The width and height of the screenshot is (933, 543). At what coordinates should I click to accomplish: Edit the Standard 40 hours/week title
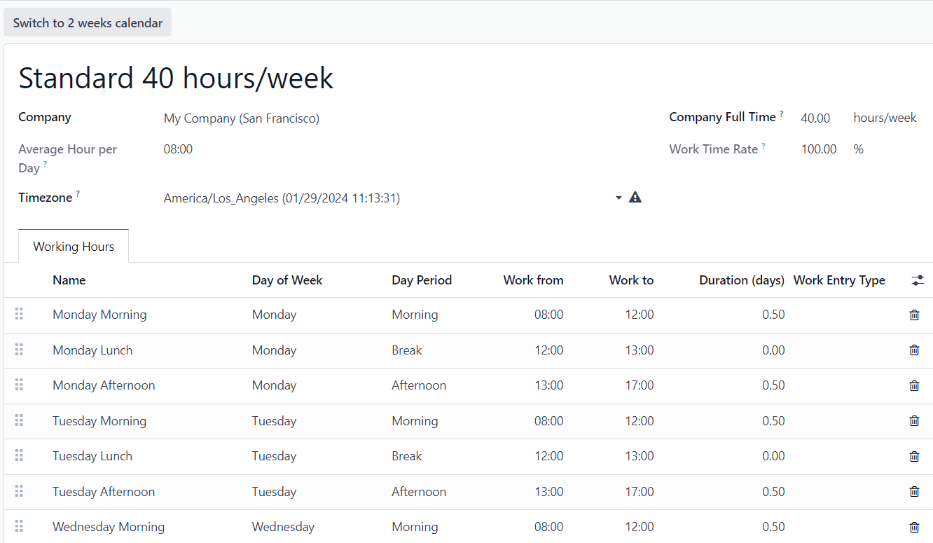(176, 78)
